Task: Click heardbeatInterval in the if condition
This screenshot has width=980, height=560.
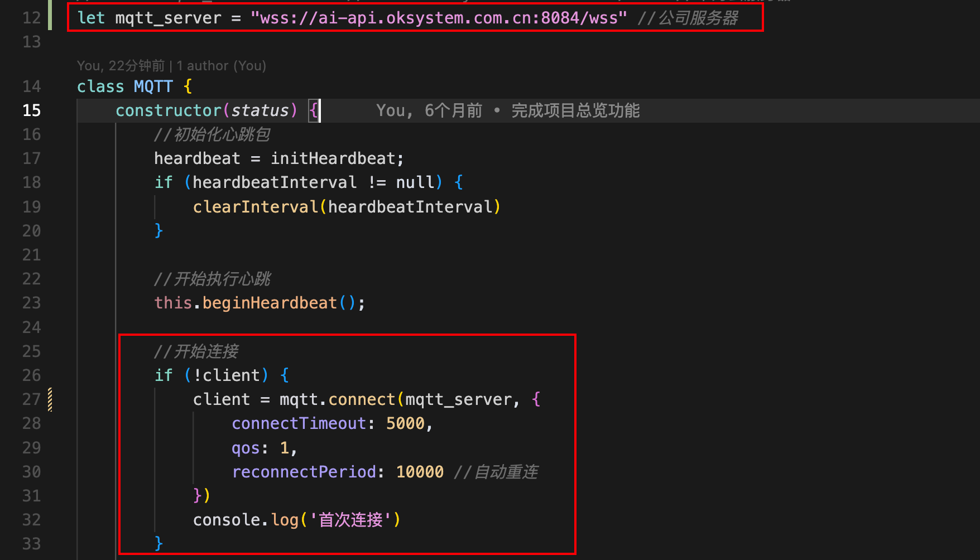Action: point(274,182)
